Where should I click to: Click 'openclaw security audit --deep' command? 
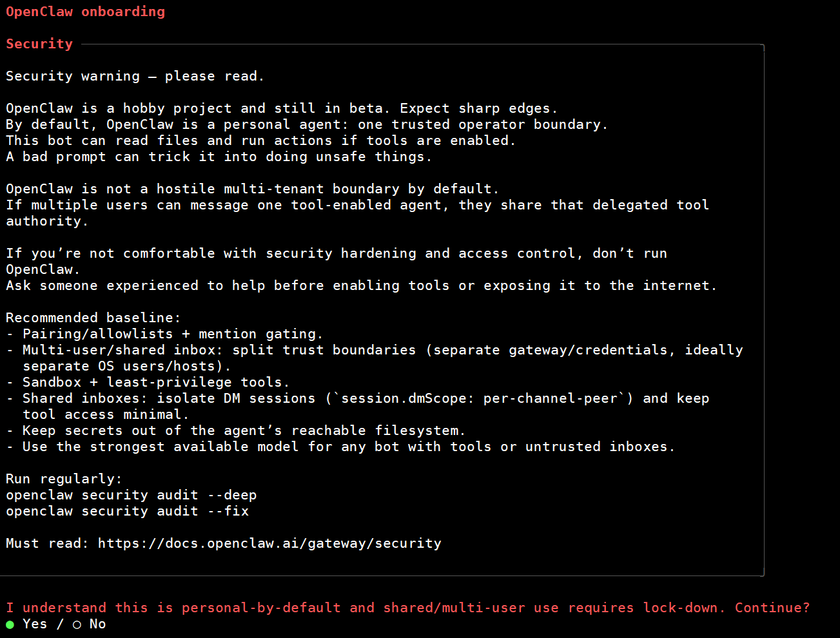coord(132,495)
